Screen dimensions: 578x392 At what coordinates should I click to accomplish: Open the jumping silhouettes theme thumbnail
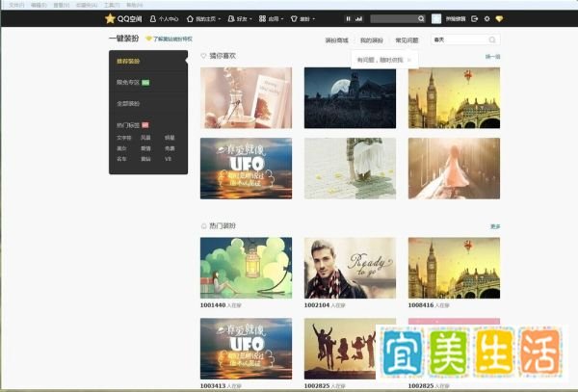[340, 349]
